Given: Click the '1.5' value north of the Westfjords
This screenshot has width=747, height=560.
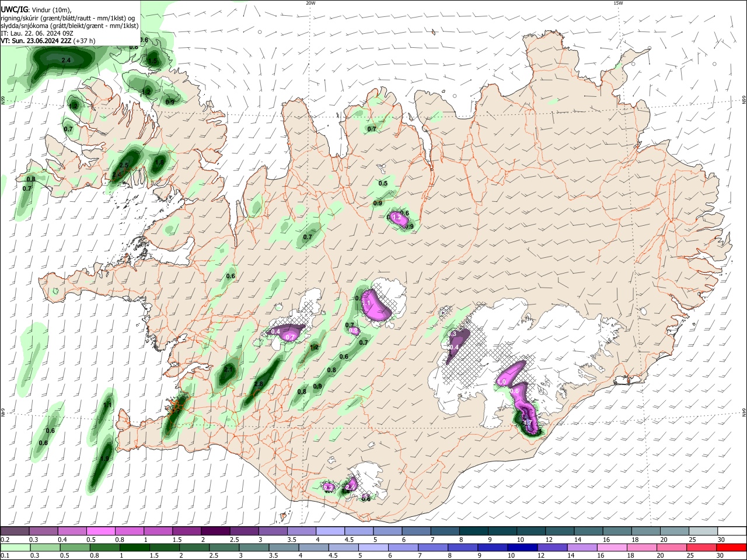Looking at the screenshot, I should coord(152,61).
